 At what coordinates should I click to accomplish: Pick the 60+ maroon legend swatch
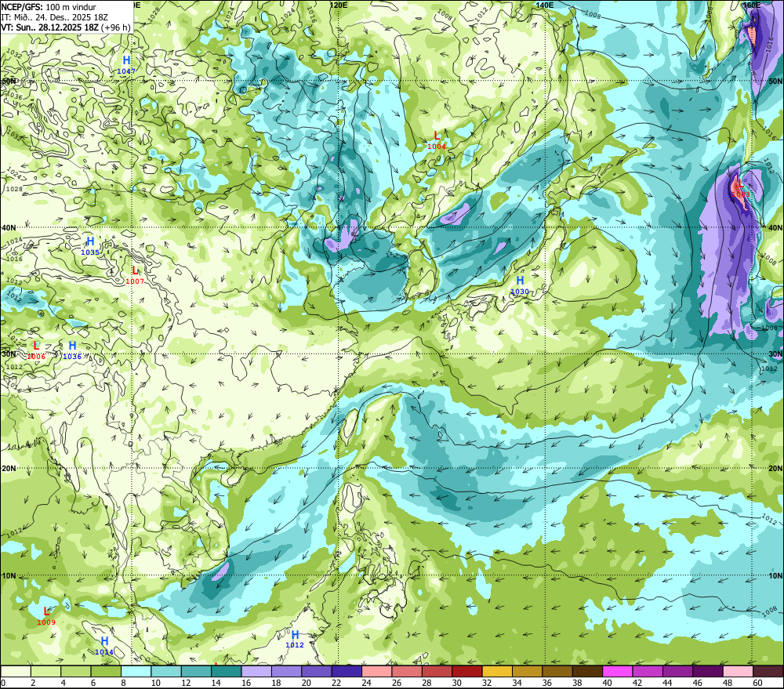click(768, 672)
